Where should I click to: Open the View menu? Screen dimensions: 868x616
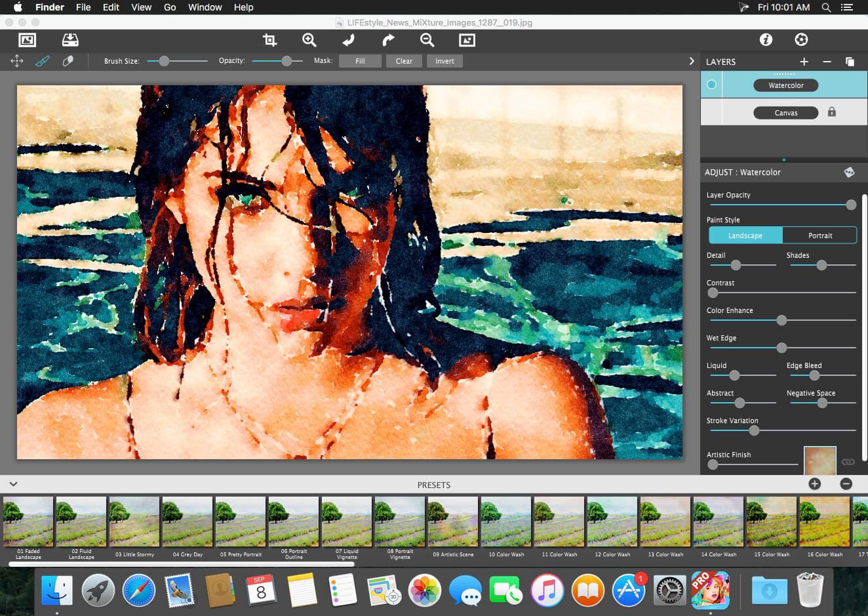tap(141, 7)
